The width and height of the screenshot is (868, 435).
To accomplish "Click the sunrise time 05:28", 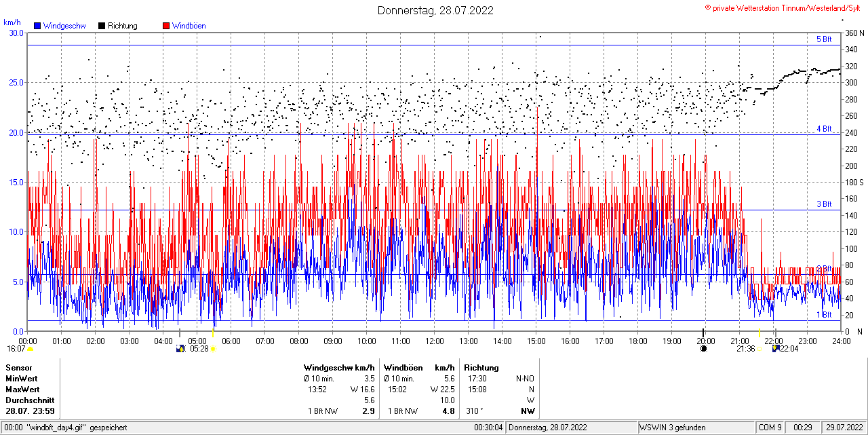I will [x=199, y=349].
